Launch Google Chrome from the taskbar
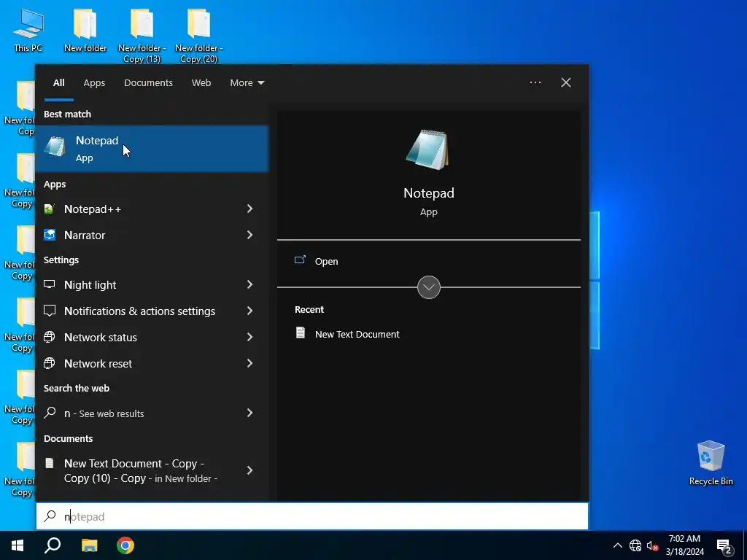The width and height of the screenshot is (747, 560). pos(125,545)
